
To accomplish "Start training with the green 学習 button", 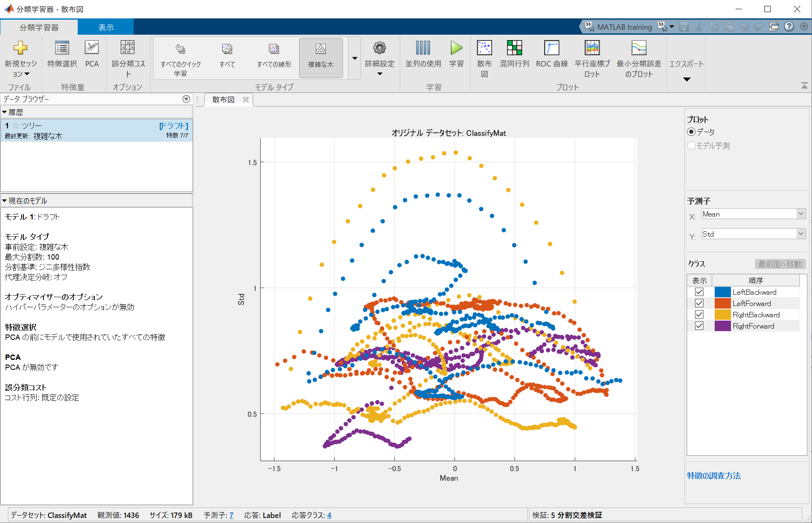I will [456, 54].
